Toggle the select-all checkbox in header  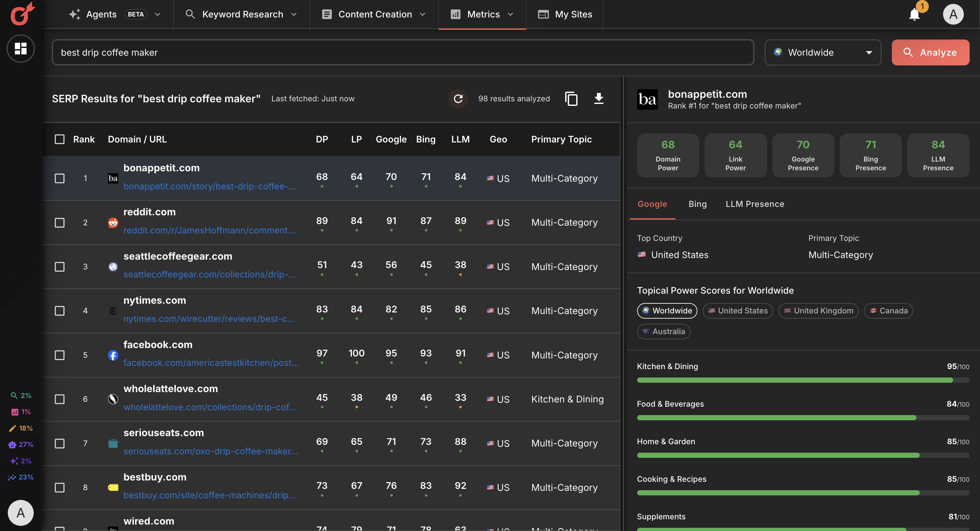pos(60,139)
